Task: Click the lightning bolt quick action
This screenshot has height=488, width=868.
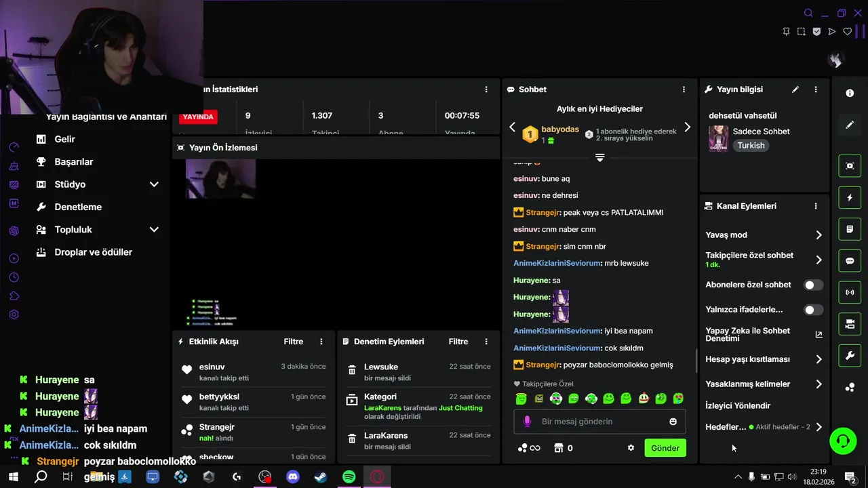Action: (850, 198)
